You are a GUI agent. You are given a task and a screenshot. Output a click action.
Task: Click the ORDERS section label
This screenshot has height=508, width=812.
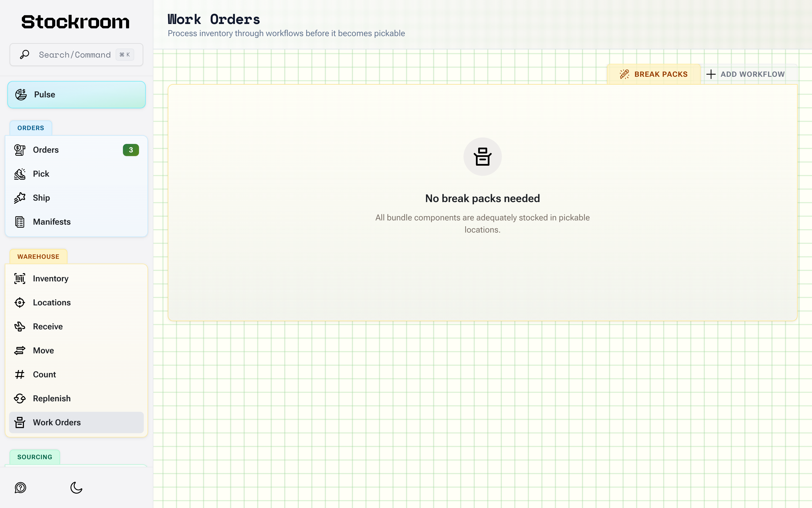(x=30, y=128)
